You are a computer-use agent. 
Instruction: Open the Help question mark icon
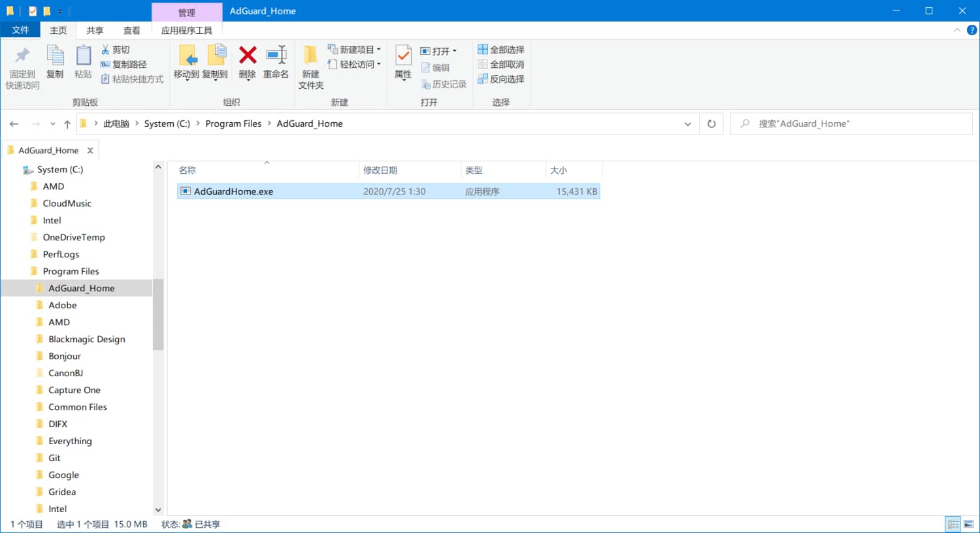pos(972,30)
